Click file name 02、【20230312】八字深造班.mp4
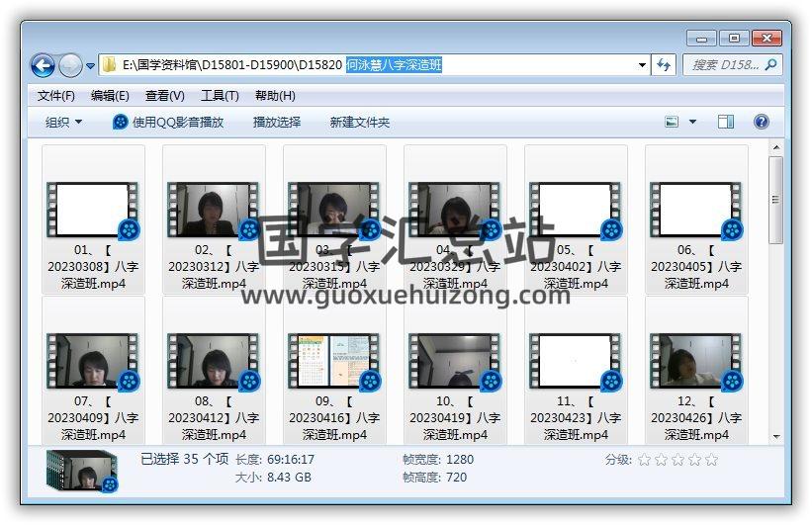This screenshot has width=812, height=525. pyautogui.click(x=214, y=267)
